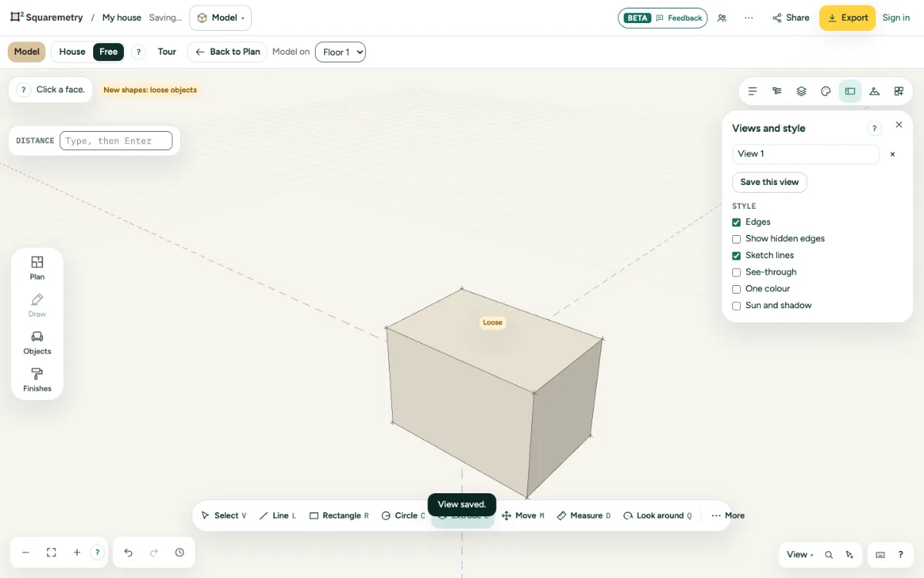
Task: Turn on Sun and shadow
Action: [736, 306]
